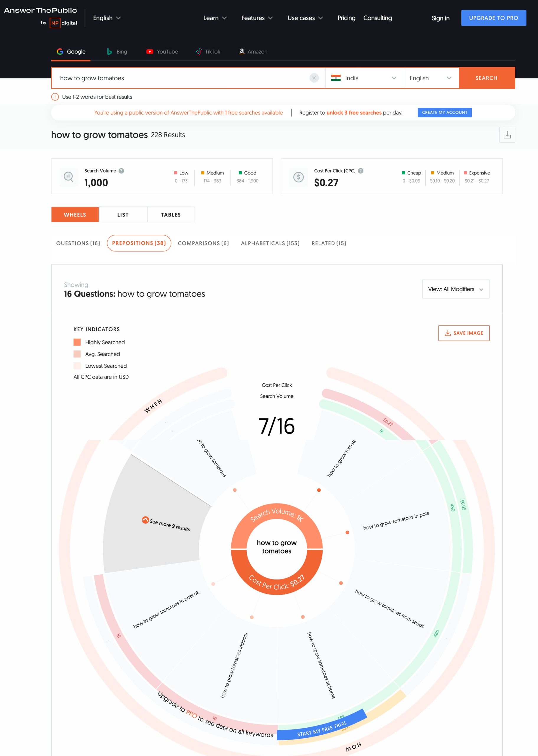Click the SAVE IMAGE button
Viewport: 538px width, 756px height.
click(x=463, y=333)
